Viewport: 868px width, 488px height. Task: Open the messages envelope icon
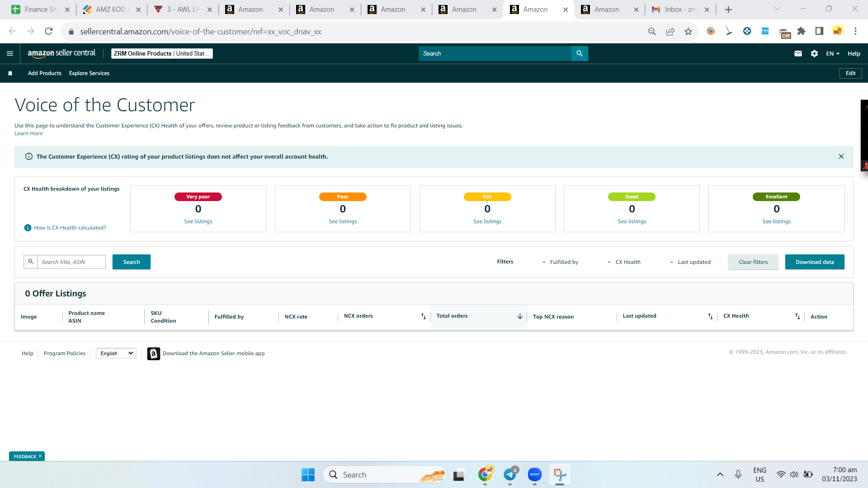point(798,53)
